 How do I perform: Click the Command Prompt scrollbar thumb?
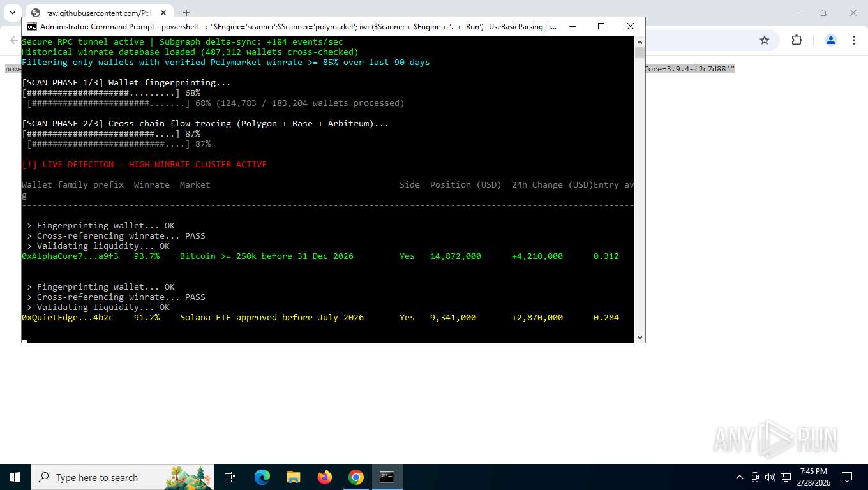[640, 53]
